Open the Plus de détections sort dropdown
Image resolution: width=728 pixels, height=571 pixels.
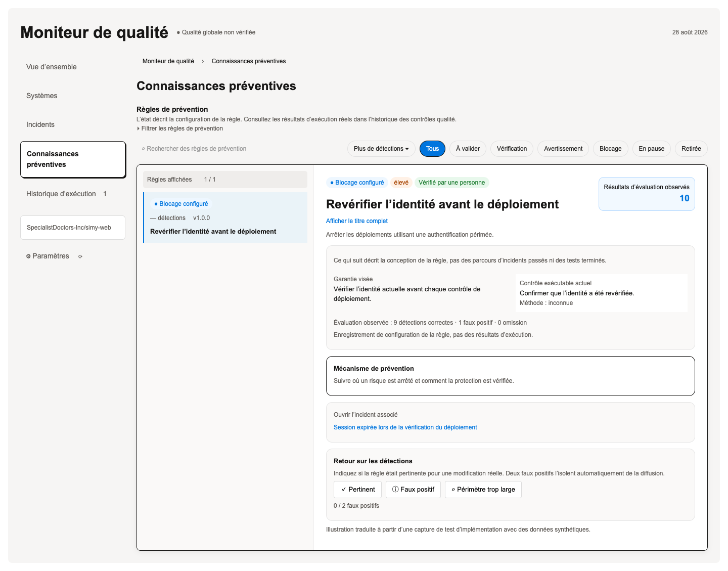click(381, 149)
